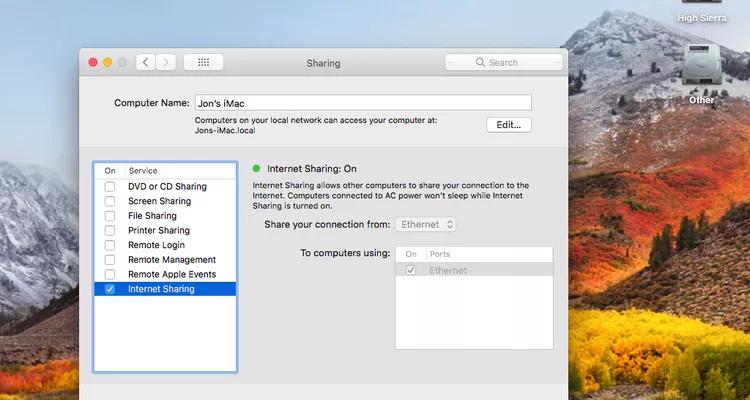Select the Printer Sharing service label
The height and width of the screenshot is (400, 750).
[x=159, y=231]
